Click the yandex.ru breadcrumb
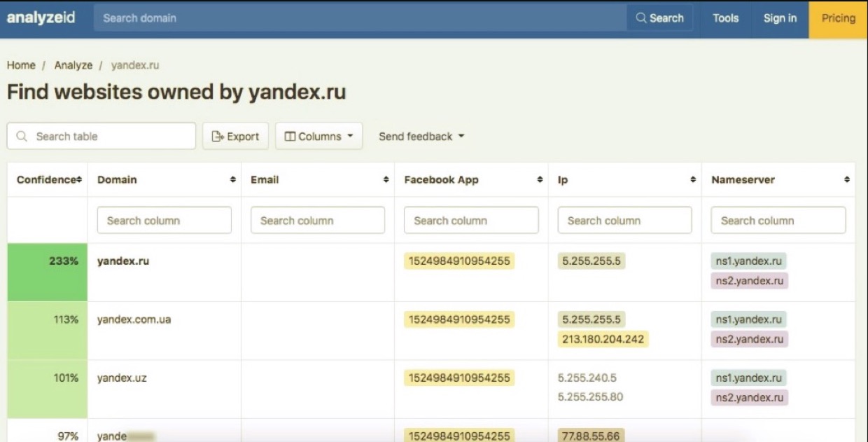Image resolution: width=868 pixels, height=442 pixels. pos(135,65)
